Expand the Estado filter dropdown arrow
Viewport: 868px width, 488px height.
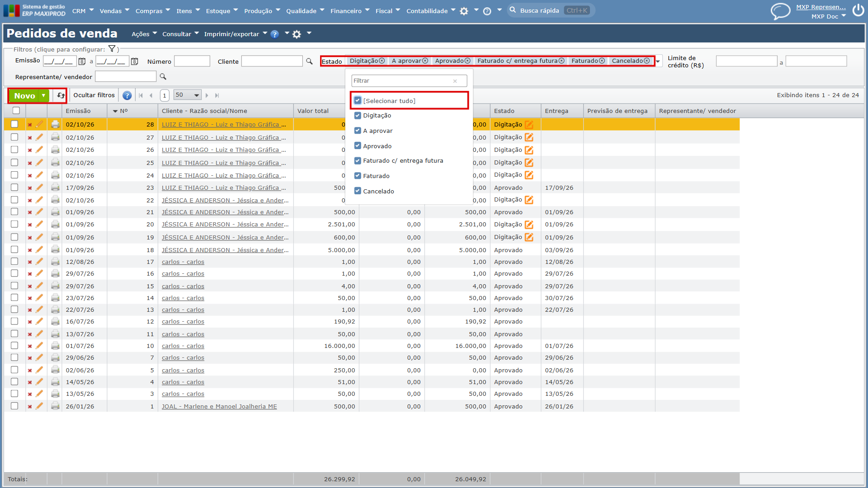pos(658,61)
